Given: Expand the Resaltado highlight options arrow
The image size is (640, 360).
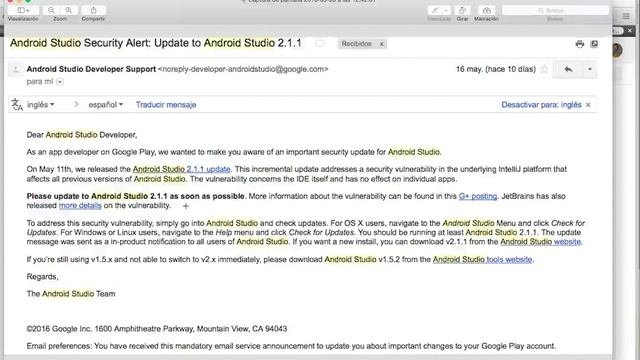Looking at the screenshot, I should [446, 10].
